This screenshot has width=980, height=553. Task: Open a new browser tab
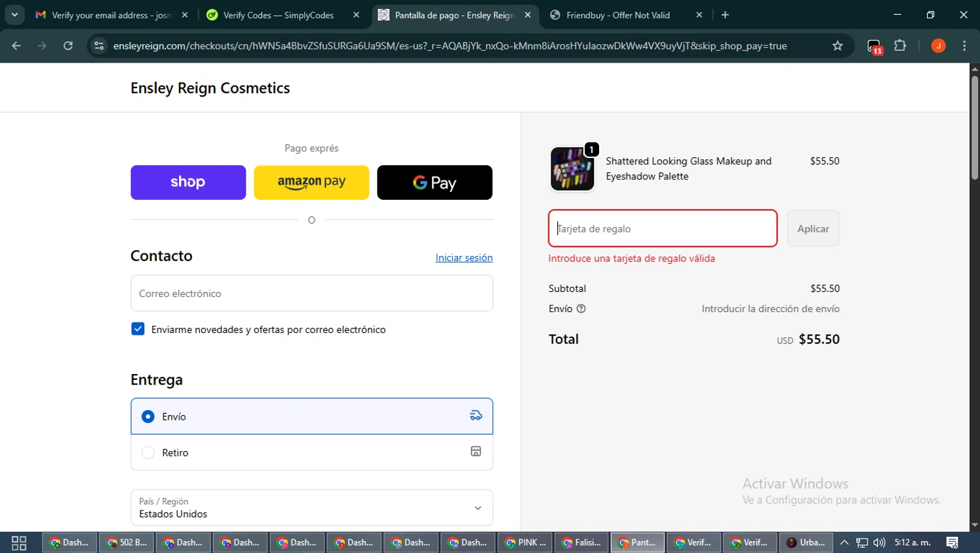coord(725,15)
